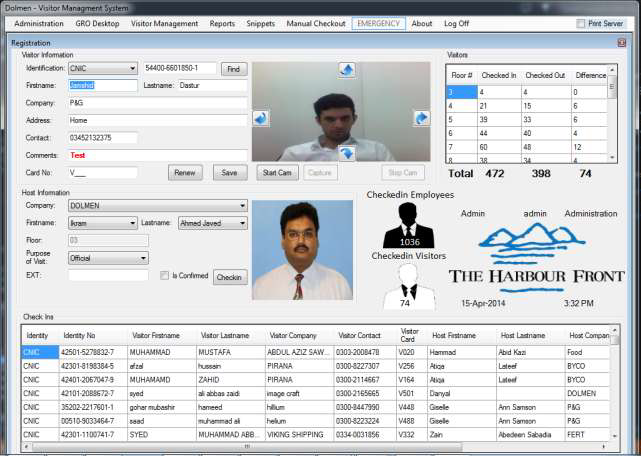The image size is (641, 456).
Task: Click the EXT input field
Action: (108, 275)
